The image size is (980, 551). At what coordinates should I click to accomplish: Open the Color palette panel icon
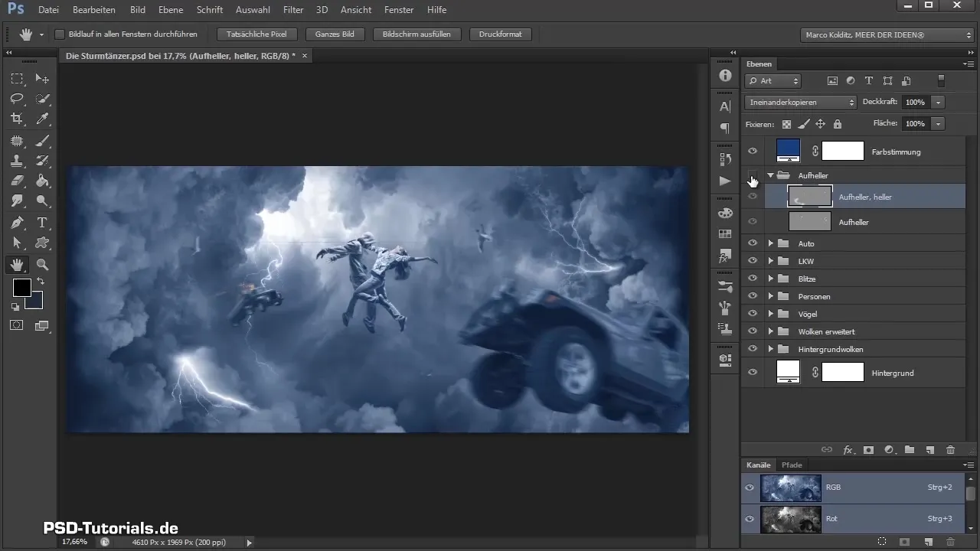pos(725,212)
